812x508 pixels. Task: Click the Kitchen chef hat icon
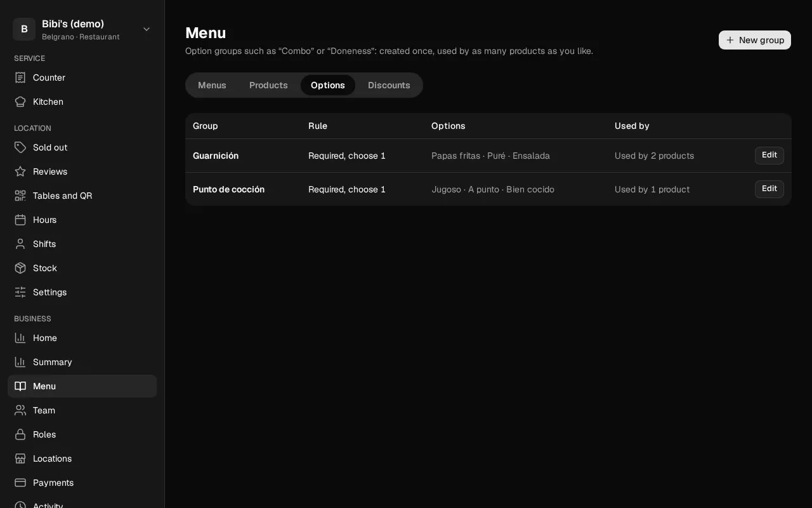click(x=20, y=102)
